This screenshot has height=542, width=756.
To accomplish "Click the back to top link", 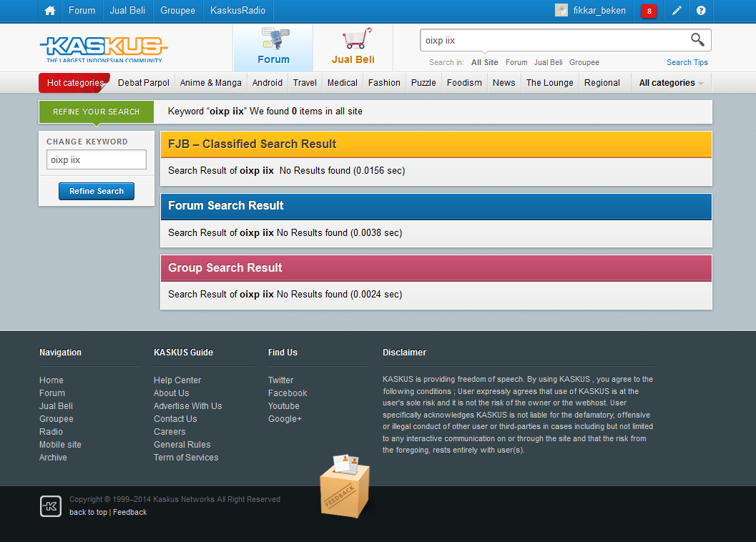I will (x=88, y=512).
